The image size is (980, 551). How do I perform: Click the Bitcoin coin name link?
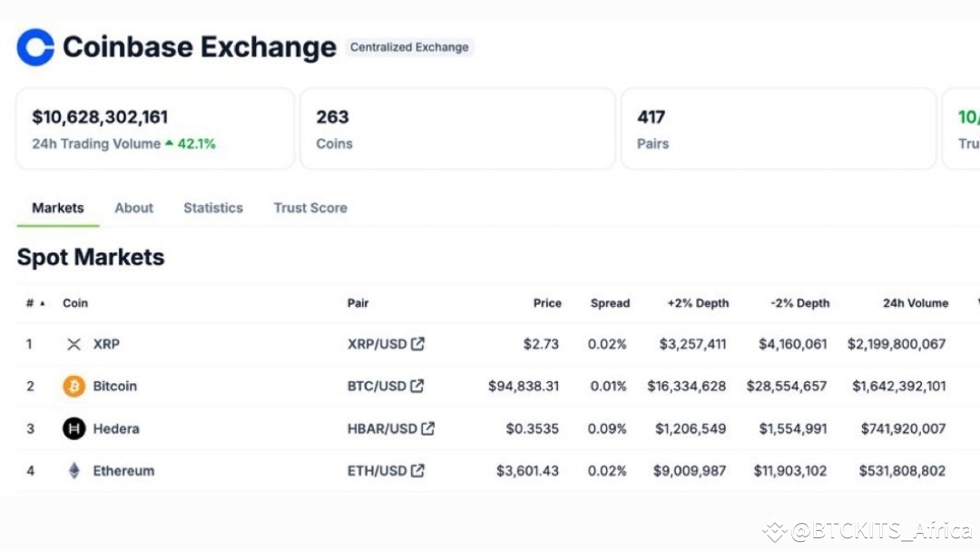click(115, 386)
